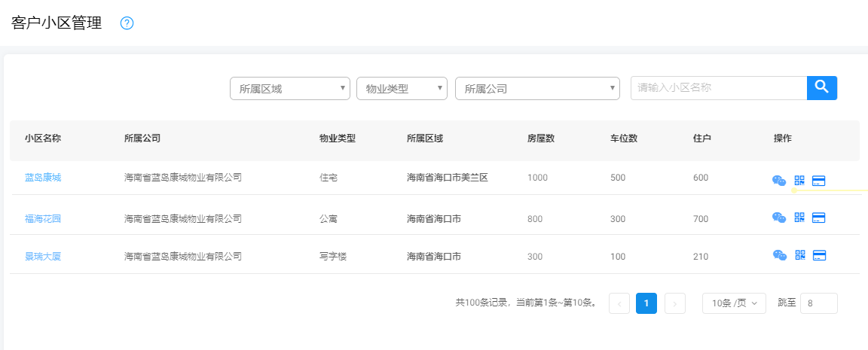Click the help question mark icon
The width and height of the screenshot is (868, 350).
click(127, 23)
